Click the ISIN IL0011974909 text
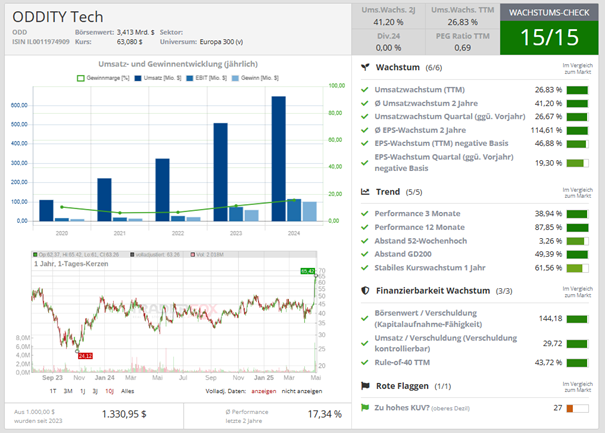This screenshot has height=433, width=605. tap(41, 42)
